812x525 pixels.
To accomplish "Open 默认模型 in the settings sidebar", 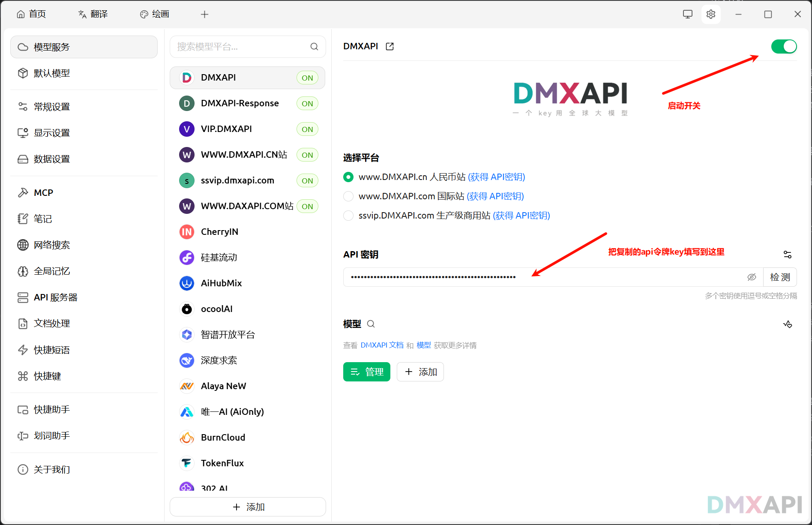I will coord(51,73).
